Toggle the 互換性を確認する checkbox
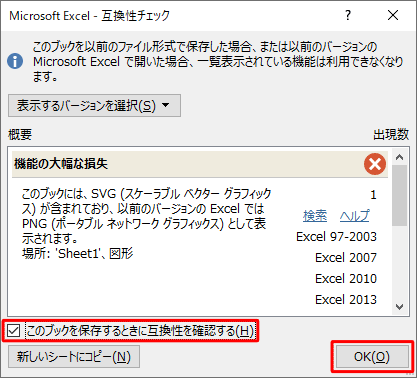 coord(14,331)
